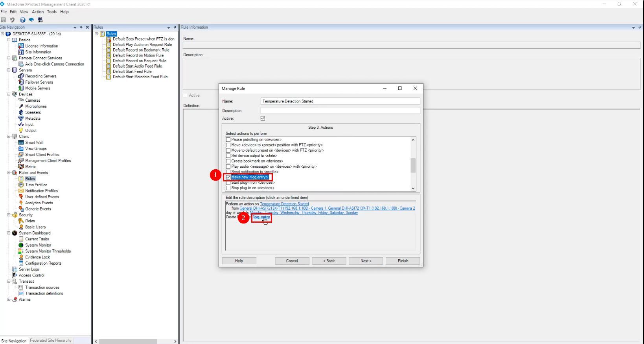Select the Access Control icon

[x=15, y=275]
